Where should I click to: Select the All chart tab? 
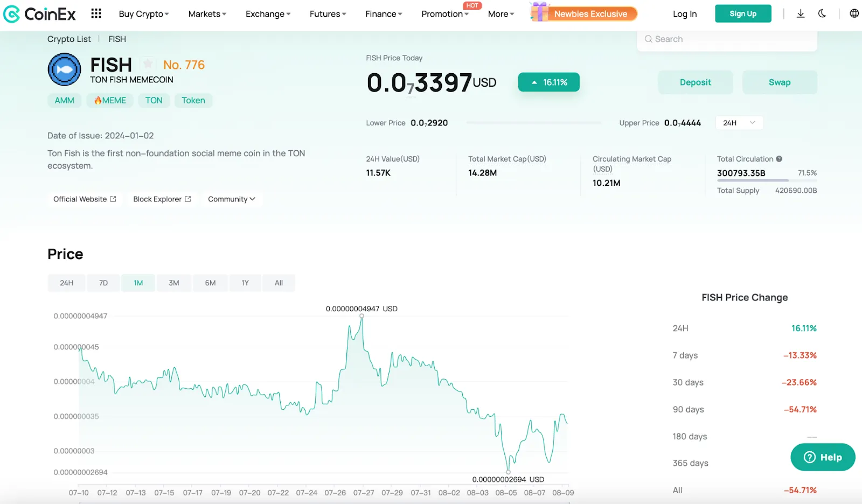click(x=279, y=283)
